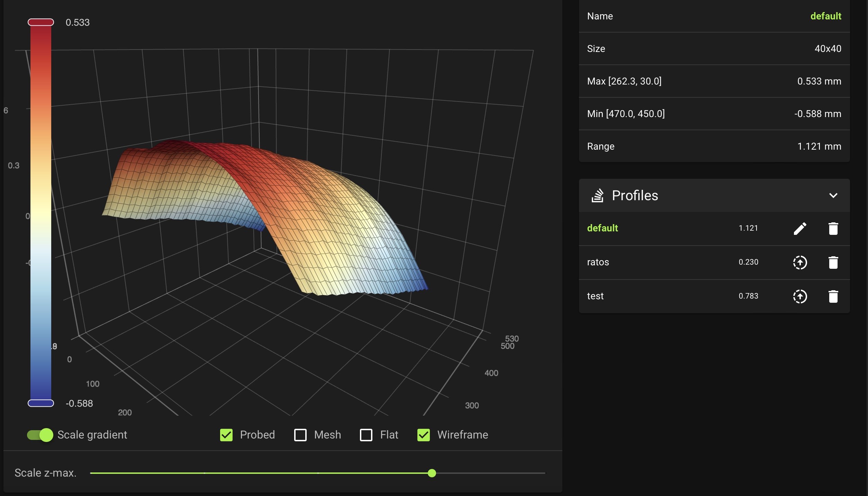Load the ratos profile with load icon
Screen dimensions: 868x496
tap(800, 262)
